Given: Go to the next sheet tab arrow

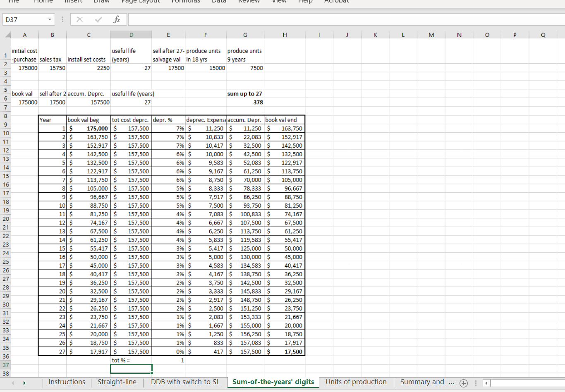Looking at the screenshot, I should (24, 383).
